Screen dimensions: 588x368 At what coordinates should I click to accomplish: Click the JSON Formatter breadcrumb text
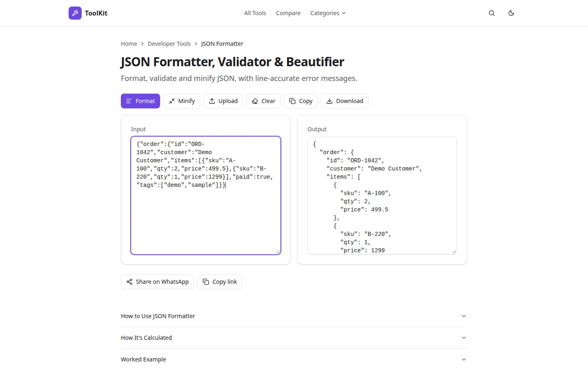[222, 44]
